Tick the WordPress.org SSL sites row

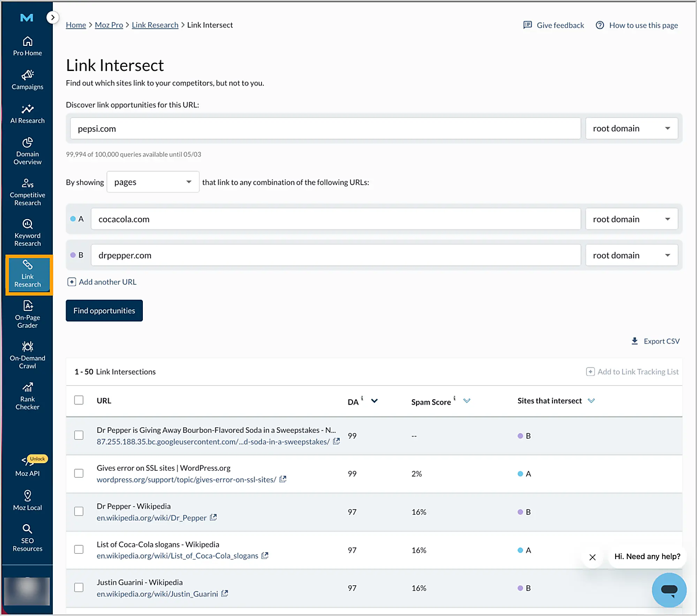tap(79, 473)
